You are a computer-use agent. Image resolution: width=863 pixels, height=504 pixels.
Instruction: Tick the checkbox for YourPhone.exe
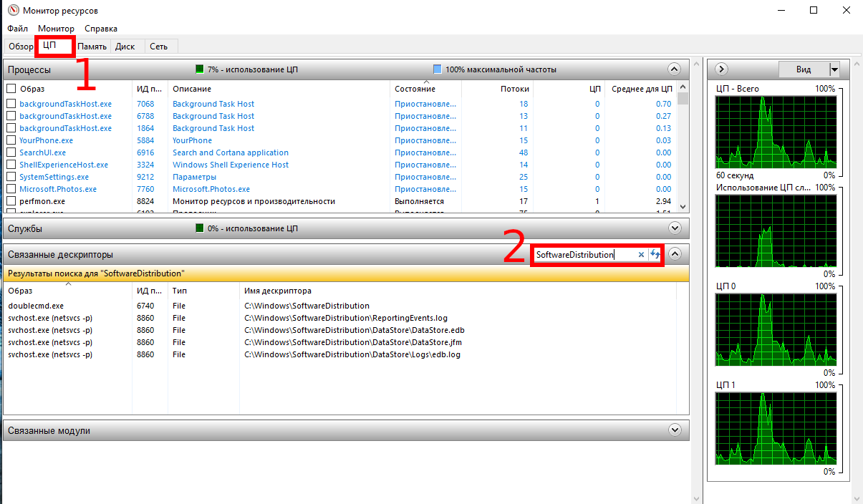click(11, 141)
